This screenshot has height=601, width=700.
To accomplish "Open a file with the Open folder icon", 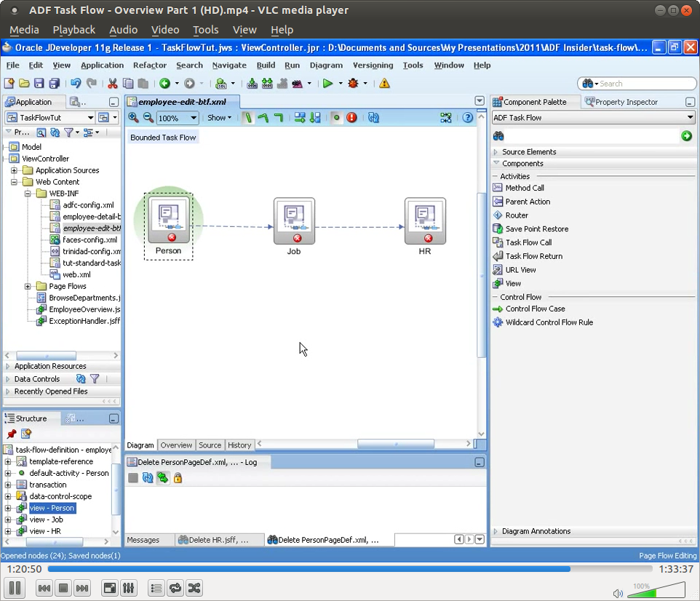I will (24, 83).
